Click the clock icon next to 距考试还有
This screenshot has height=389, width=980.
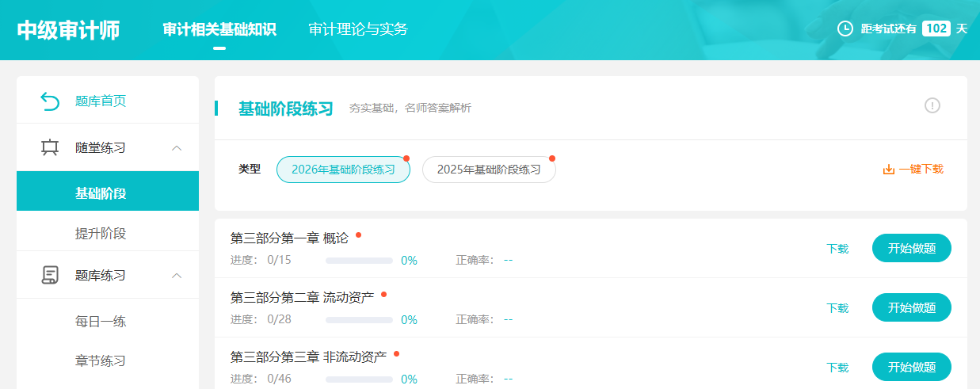[x=845, y=29]
